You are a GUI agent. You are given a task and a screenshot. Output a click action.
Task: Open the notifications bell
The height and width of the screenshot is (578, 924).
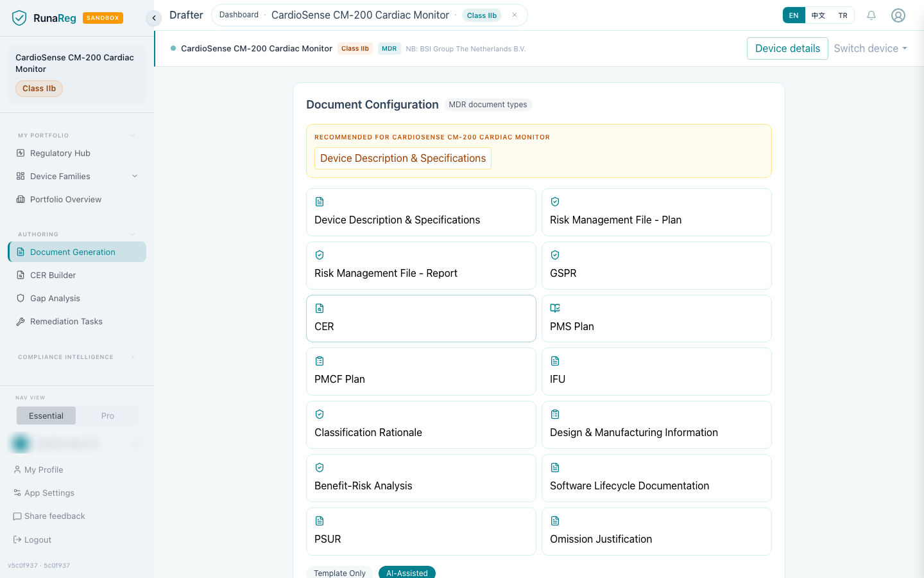click(x=871, y=15)
